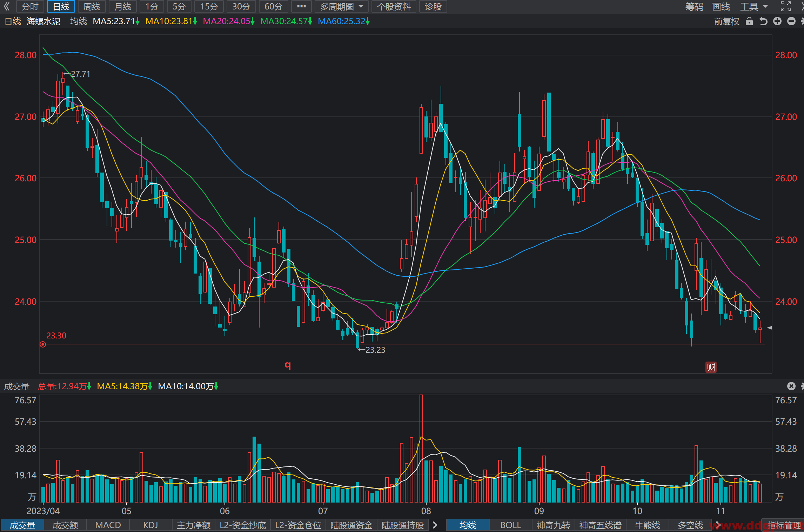This screenshot has width=804, height=532.
Task: Switch main chart to 神奇九转
Action: (554, 525)
